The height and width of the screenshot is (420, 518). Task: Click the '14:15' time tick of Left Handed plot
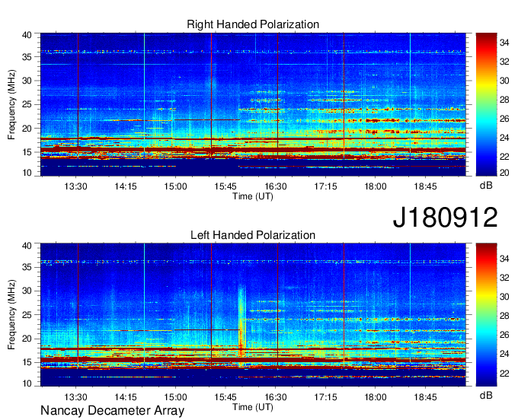click(126, 397)
